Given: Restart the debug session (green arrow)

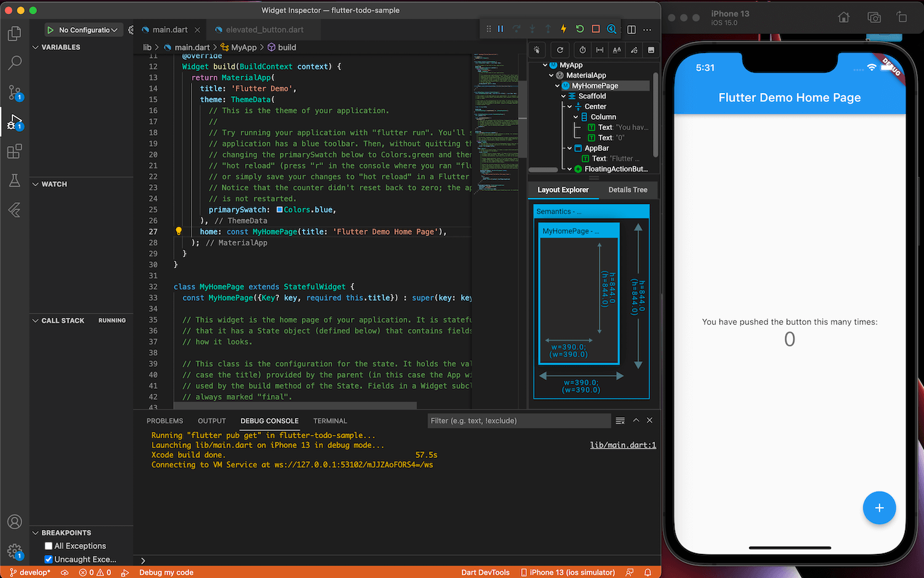Looking at the screenshot, I should [x=580, y=29].
